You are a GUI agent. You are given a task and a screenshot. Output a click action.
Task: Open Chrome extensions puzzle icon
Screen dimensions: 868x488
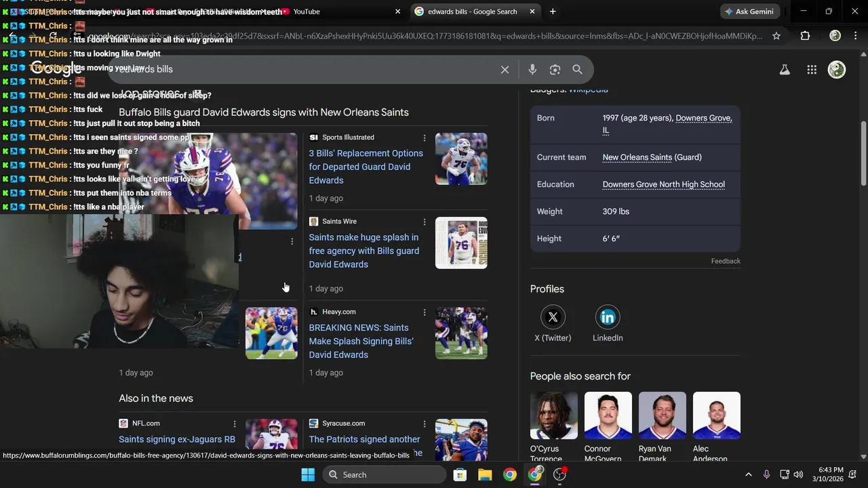(x=805, y=36)
